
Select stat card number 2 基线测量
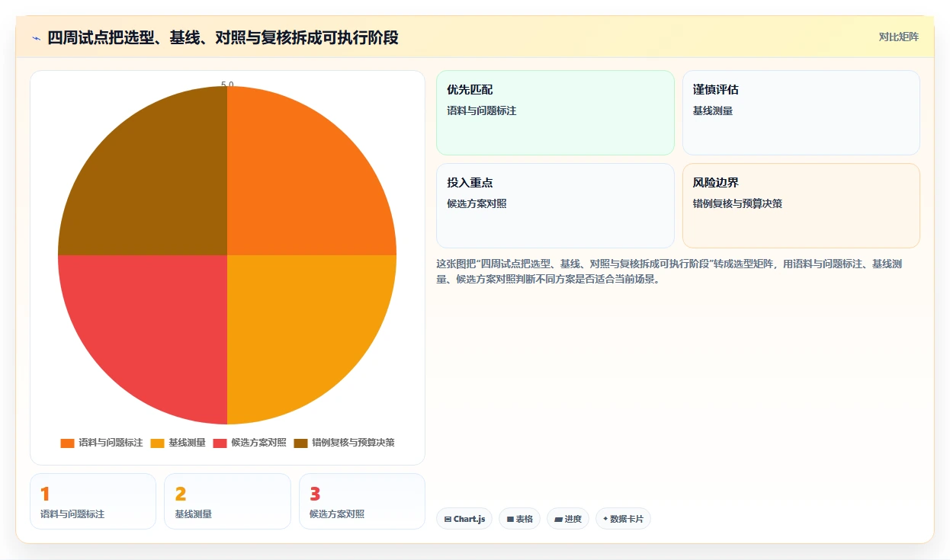tap(227, 501)
